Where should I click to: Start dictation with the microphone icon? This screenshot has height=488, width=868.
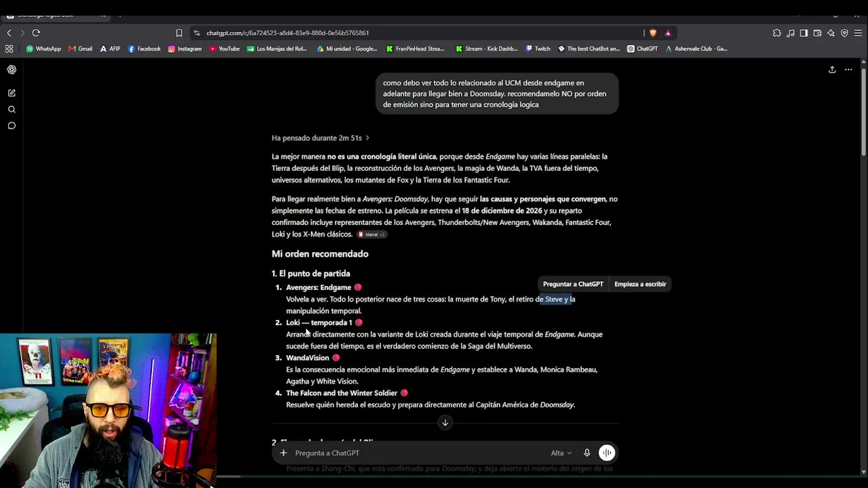[587, 453]
